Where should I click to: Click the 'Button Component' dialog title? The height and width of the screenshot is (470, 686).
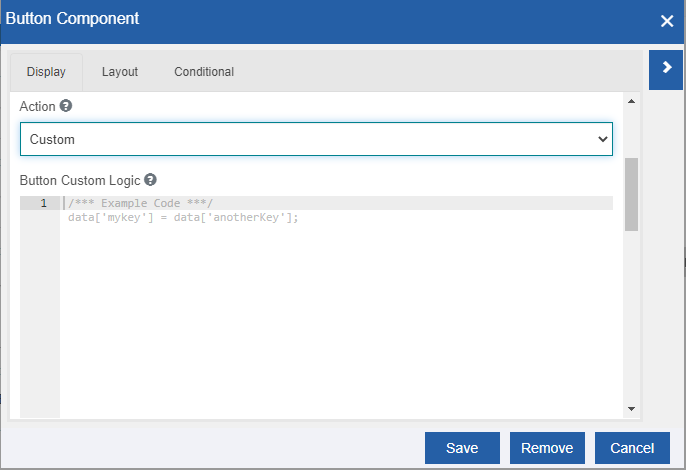[x=72, y=18]
